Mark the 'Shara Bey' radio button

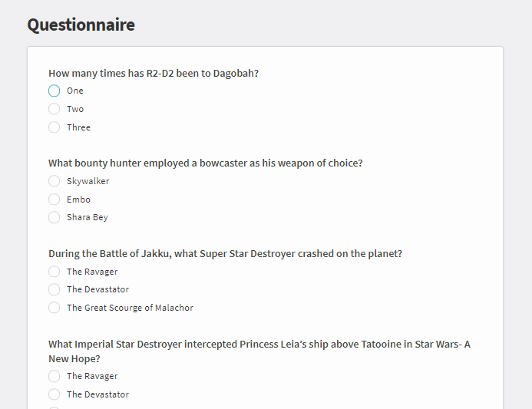tap(54, 217)
